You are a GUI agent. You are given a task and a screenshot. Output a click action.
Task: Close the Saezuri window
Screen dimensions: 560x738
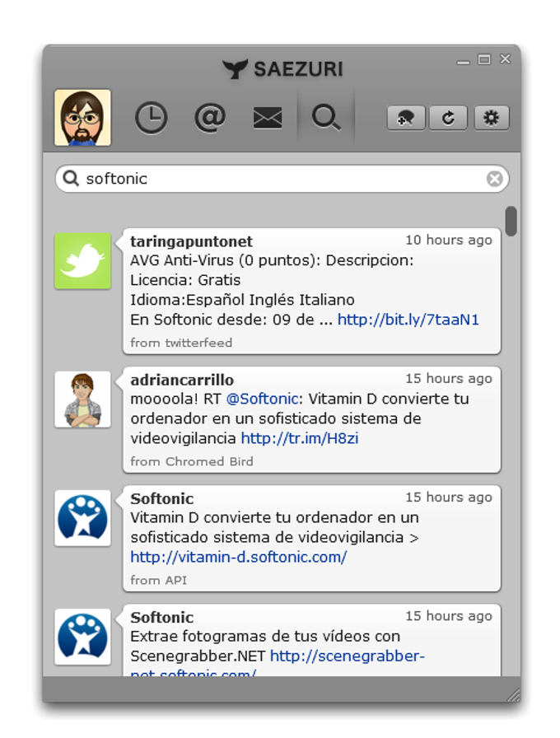[x=506, y=58]
